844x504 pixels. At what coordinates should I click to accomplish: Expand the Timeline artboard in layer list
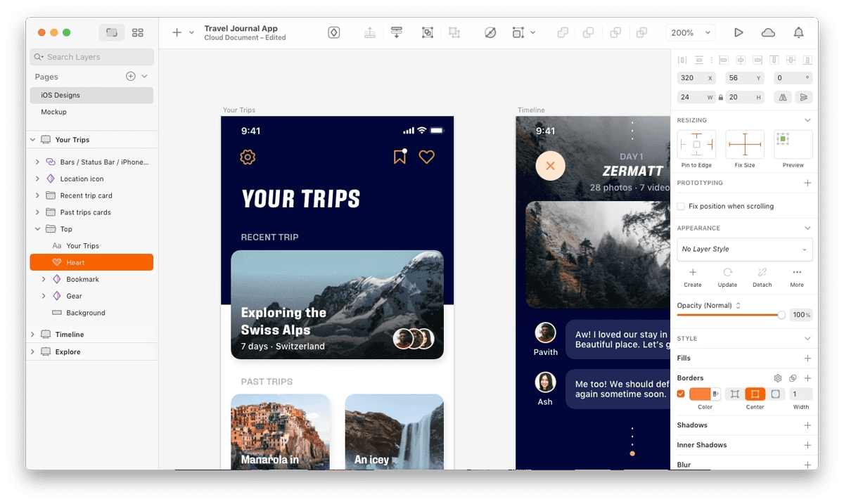click(x=33, y=335)
